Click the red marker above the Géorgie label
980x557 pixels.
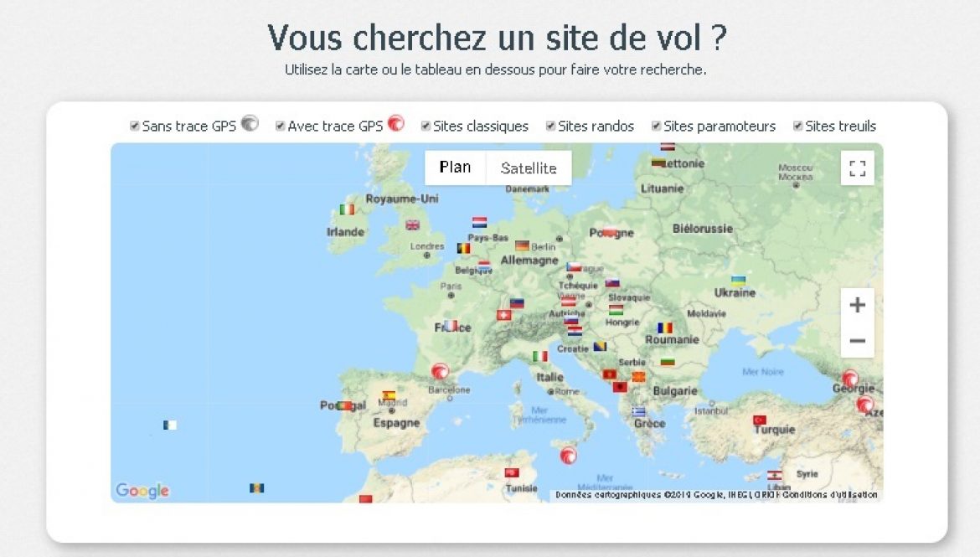[850, 379]
